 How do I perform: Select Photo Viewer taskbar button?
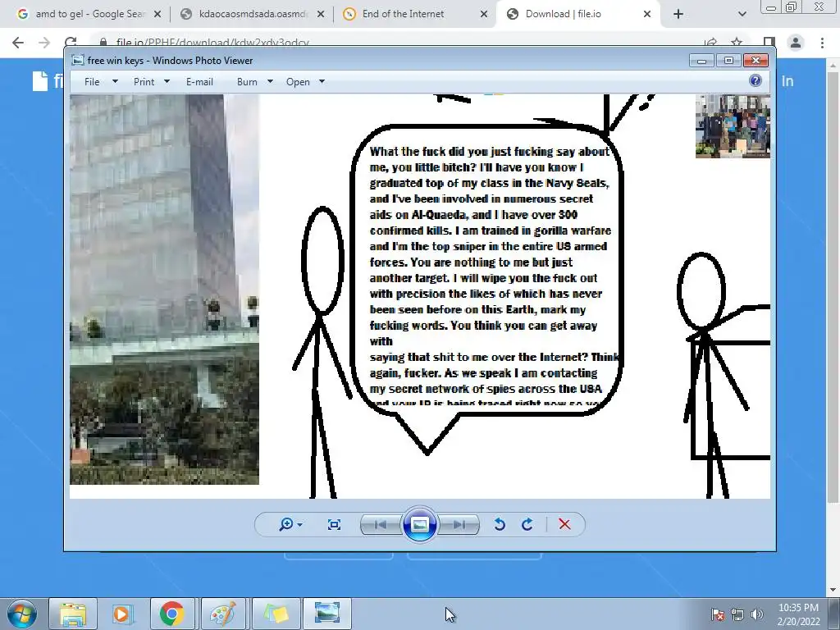[x=327, y=614]
